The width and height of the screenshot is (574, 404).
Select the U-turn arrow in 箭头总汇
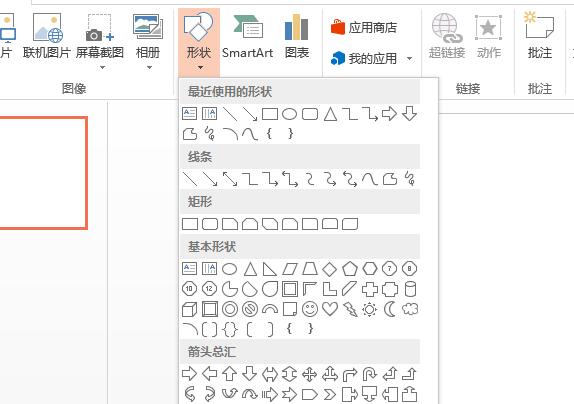tap(369, 374)
